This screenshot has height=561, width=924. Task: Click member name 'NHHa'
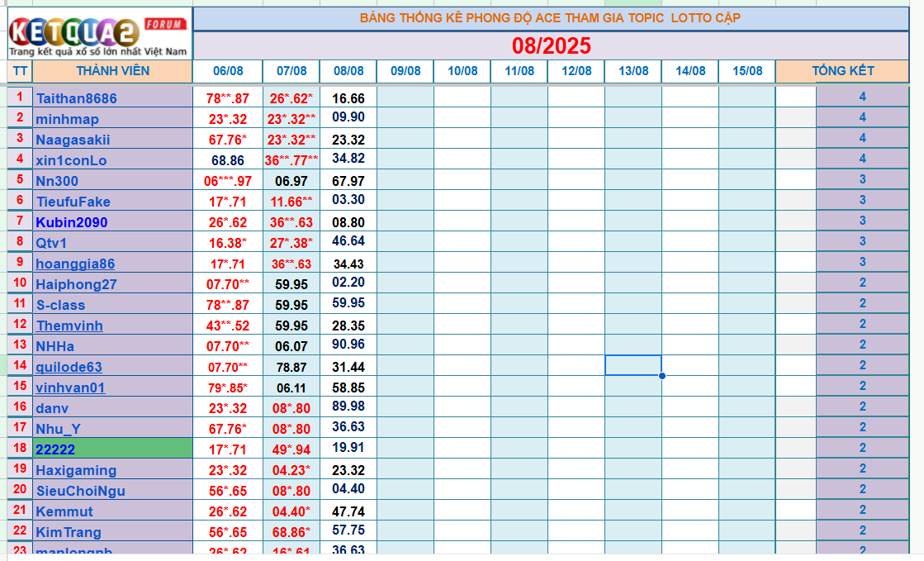pyautogui.click(x=54, y=346)
